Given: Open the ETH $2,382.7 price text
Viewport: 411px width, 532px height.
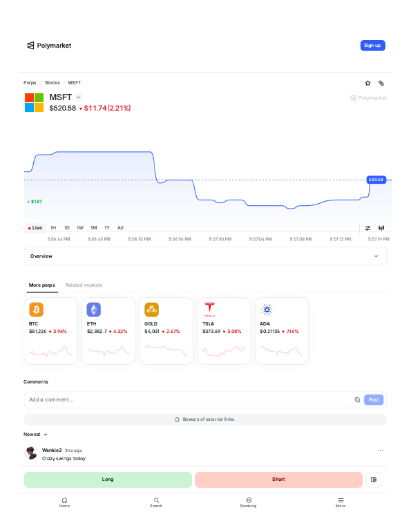Looking at the screenshot, I should click(x=97, y=332).
